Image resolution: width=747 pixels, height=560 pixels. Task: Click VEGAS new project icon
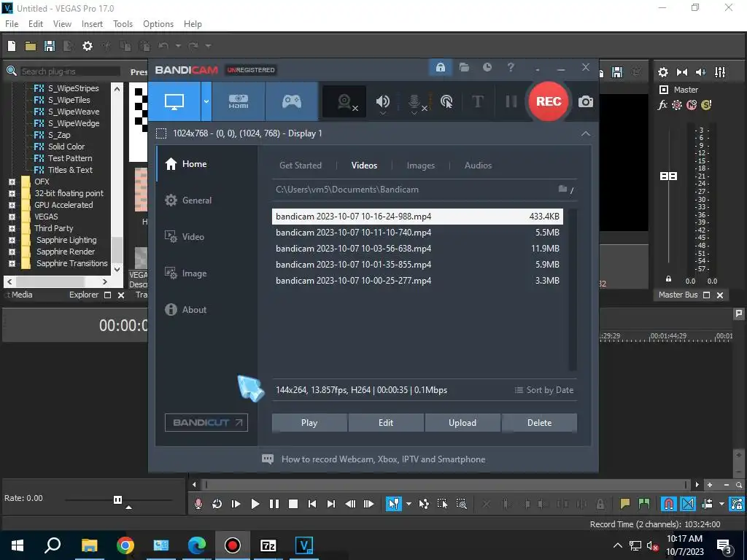click(x=12, y=46)
